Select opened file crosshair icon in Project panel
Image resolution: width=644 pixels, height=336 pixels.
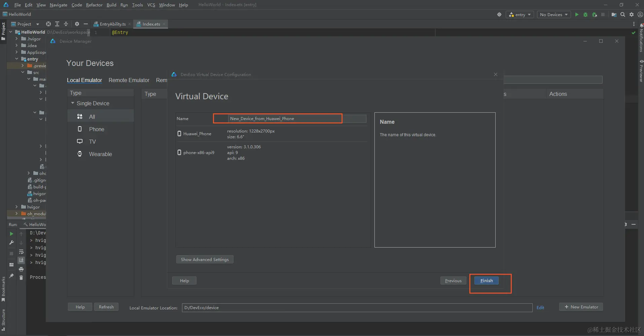point(48,24)
